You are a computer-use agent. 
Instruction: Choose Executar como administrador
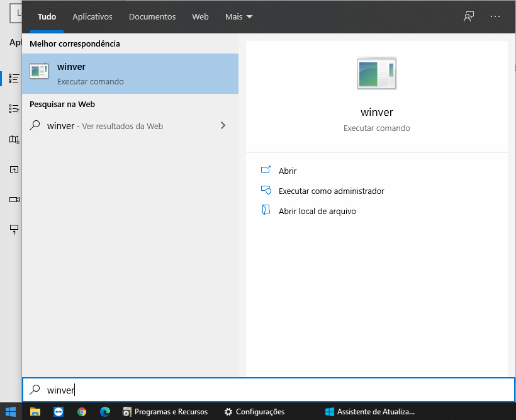(332, 191)
